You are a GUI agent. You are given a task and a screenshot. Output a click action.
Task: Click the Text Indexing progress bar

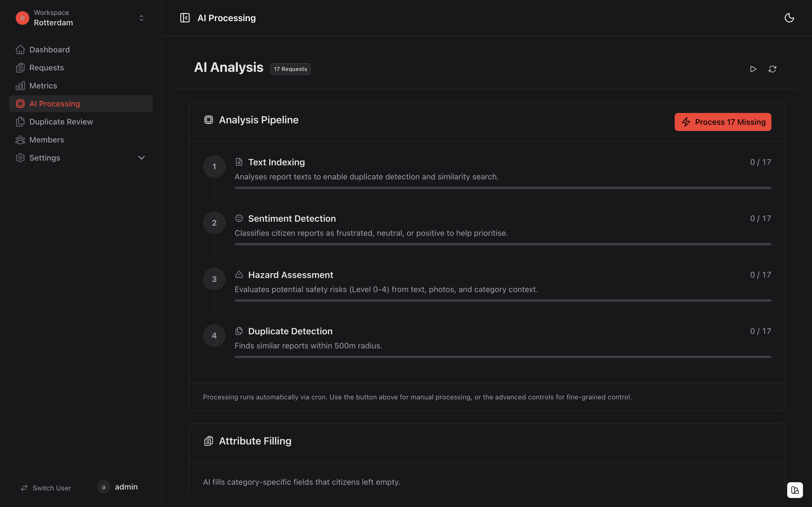(x=503, y=188)
